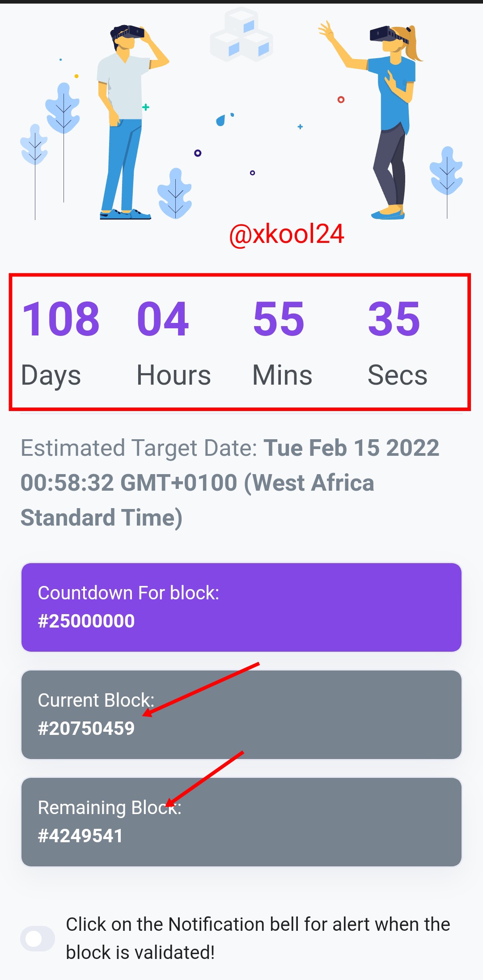
Task: Click the @xkool24 red watermark text
Action: pyautogui.click(x=286, y=234)
